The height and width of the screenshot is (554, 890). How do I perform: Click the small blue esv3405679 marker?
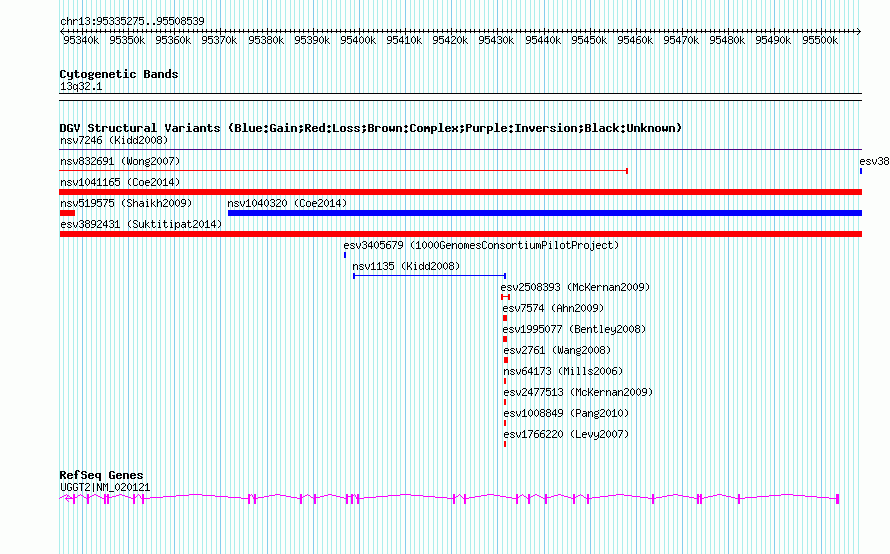(x=345, y=255)
